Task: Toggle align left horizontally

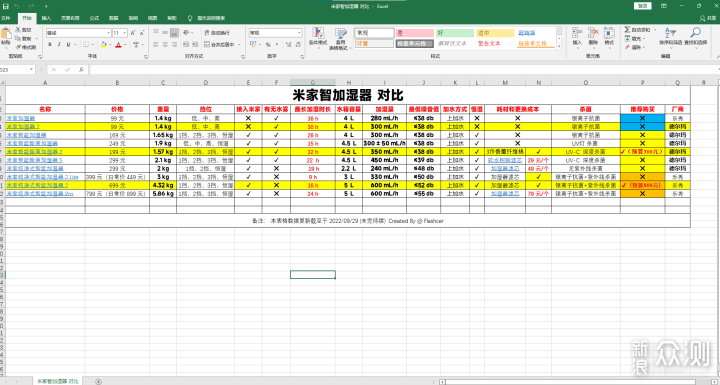Action: point(156,45)
